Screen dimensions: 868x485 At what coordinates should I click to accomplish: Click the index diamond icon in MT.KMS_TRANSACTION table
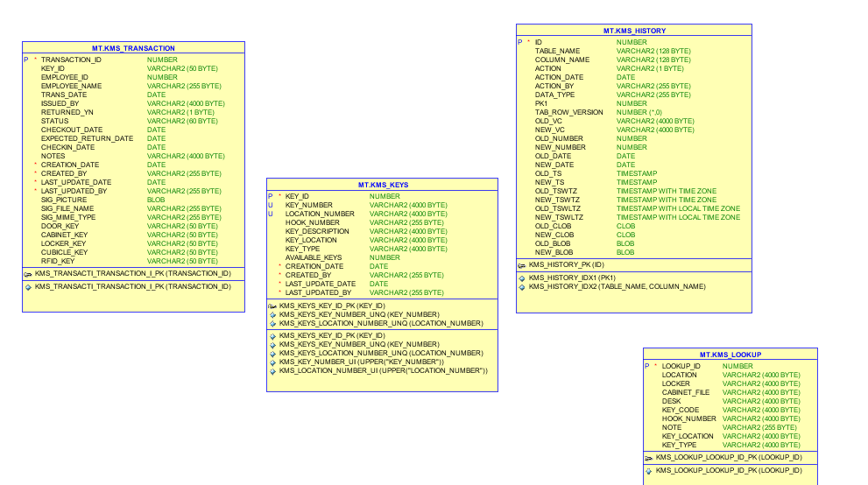tap(28, 287)
